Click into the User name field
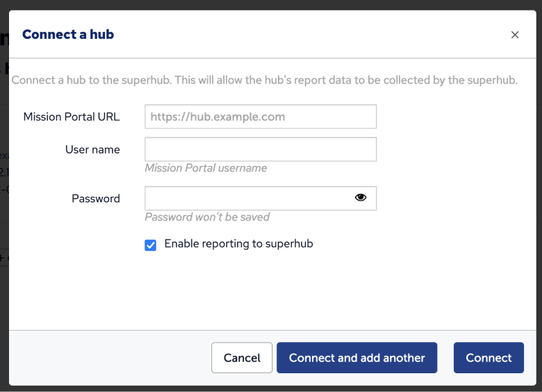Image resolution: width=542 pixels, height=392 pixels. pyautogui.click(x=261, y=149)
